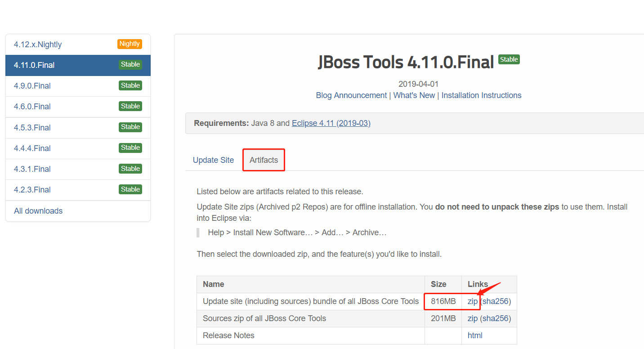
Task: Open the Installation Instructions link
Action: tap(482, 95)
